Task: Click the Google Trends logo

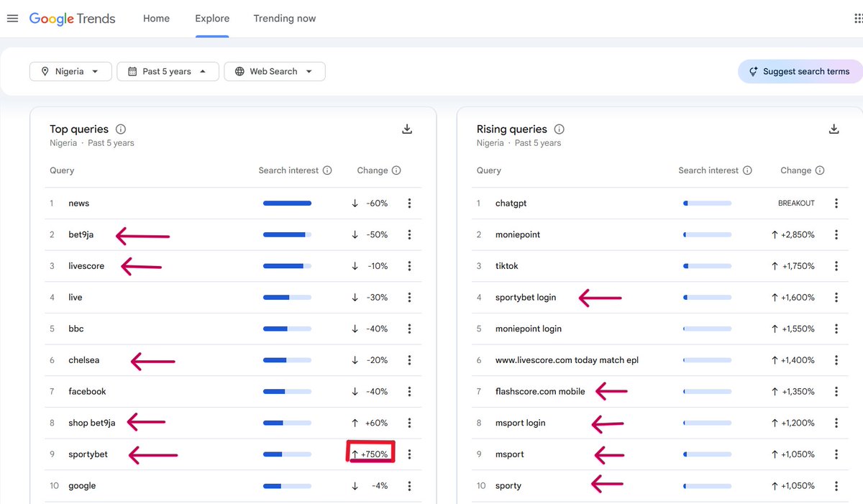Action: click(x=72, y=19)
